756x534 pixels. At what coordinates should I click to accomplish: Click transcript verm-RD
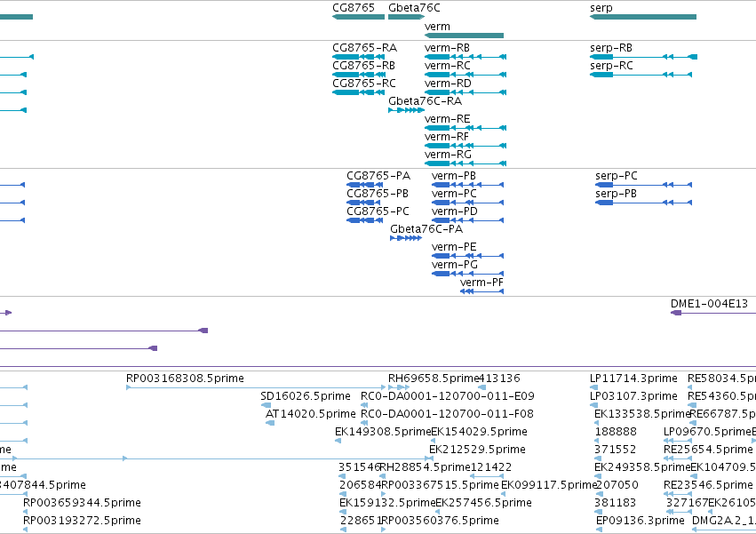[466, 92]
